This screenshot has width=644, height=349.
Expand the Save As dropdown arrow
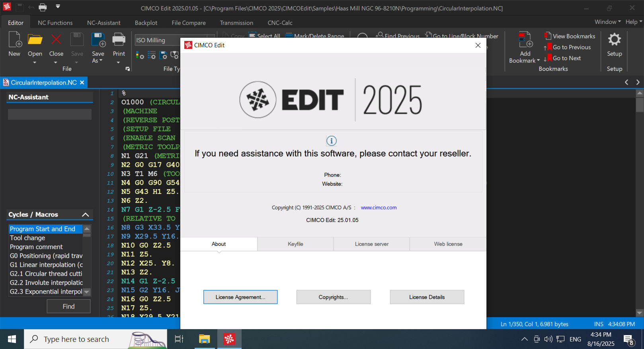coord(101,60)
